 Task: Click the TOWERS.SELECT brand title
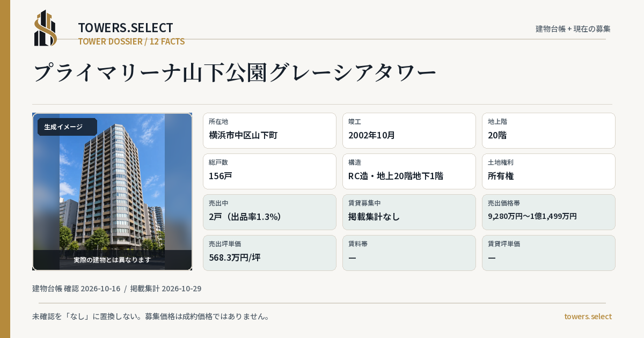[126, 28]
